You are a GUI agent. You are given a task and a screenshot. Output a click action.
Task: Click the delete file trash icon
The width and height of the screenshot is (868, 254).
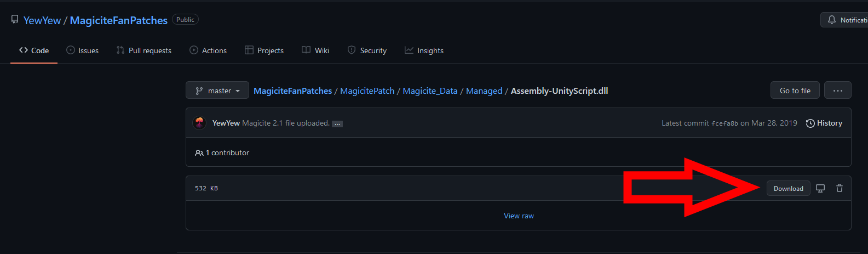tap(839, 188)
